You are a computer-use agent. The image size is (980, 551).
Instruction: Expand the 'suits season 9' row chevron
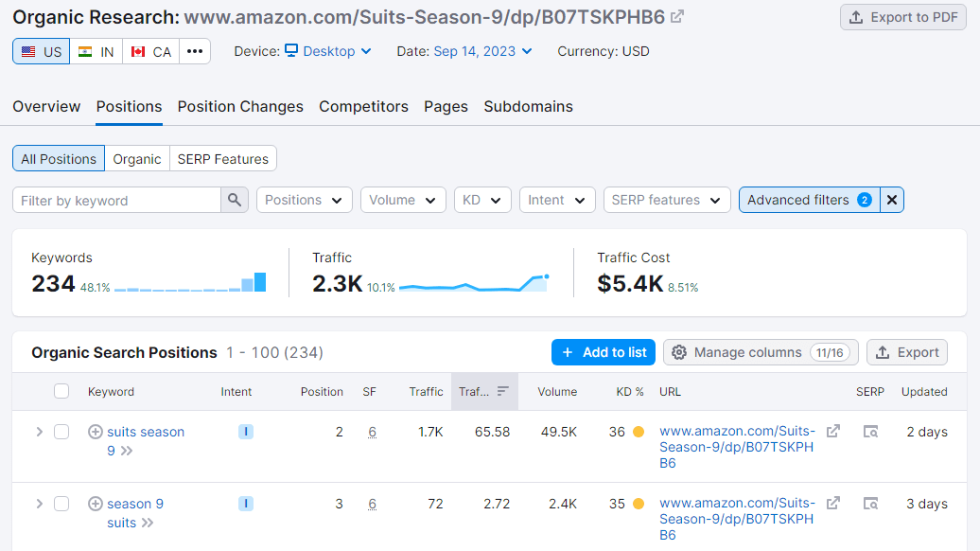point(39,432)
